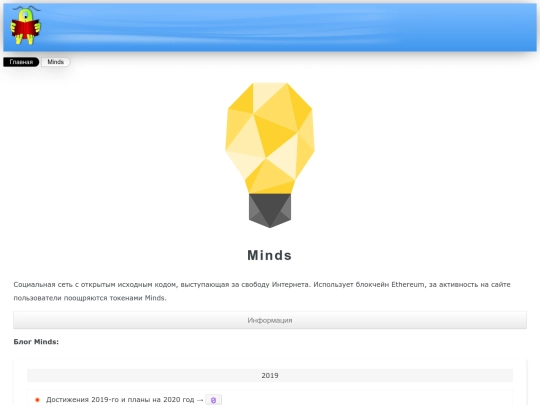Click the text Достижения 2019-го и планы на 2020 год
This screenshot has height=405, width=540.
tap(120, 399)
